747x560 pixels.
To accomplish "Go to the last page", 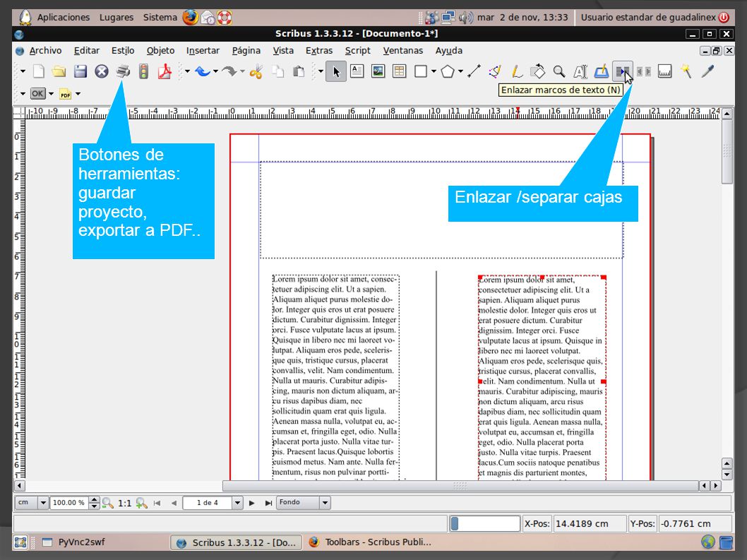I will point(268,503).
